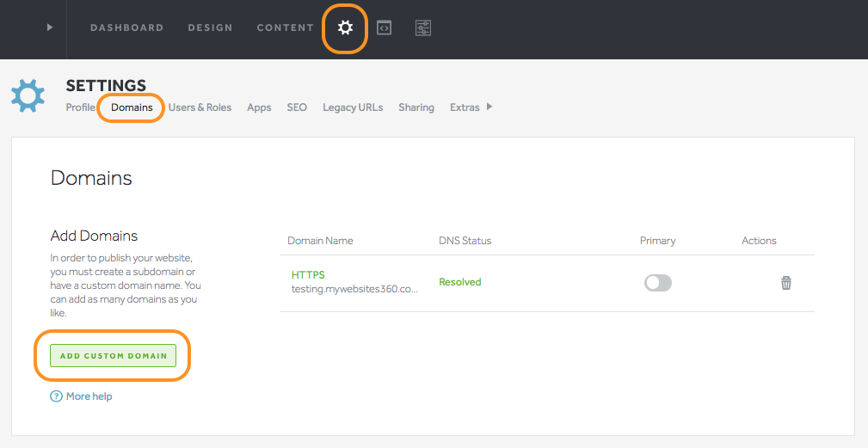This screenshot has width=868, height=448.
Task: Show more settings tabs after Extras
Action: click(489, 107)
